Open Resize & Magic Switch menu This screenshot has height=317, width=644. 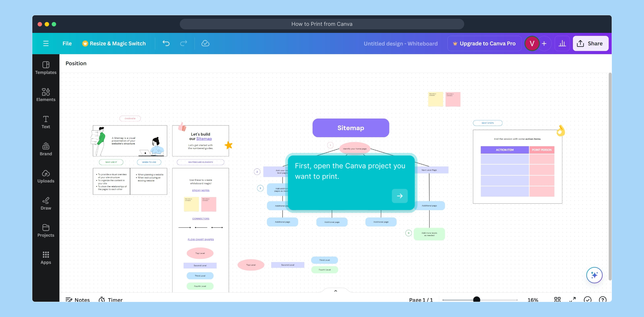(114, 43)
